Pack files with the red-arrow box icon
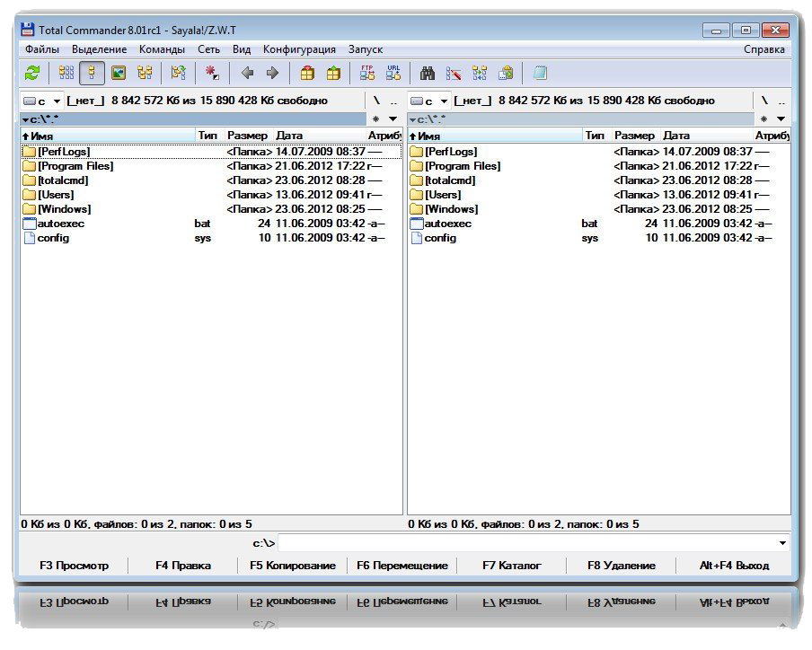The height and width of the screenshot is (650, 812). pyautogui.click(x=307, y=73)
